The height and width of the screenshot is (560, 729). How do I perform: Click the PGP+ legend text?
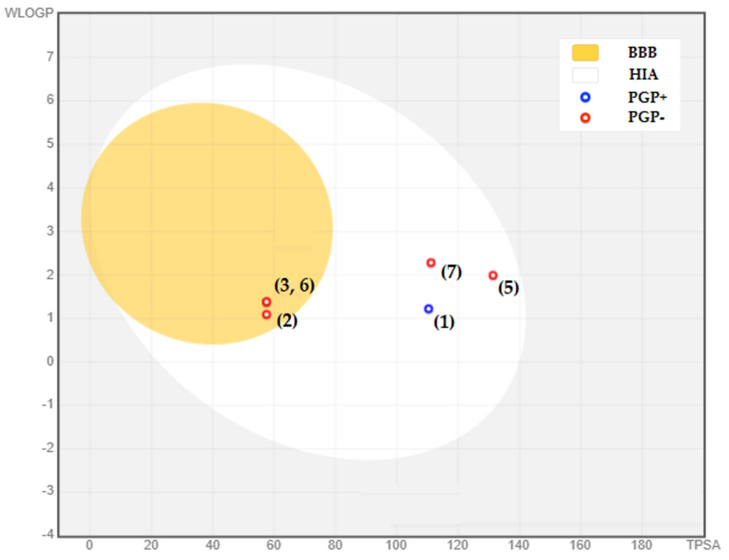pyautogui.click(x=647, y=97)
